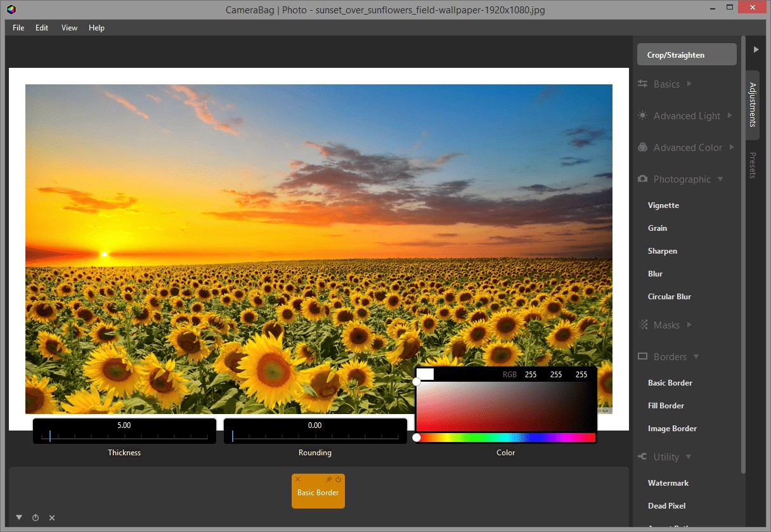This screenshot has height=532, width=771.
Task: Add the Dead Pixel utility
Action: 666,506
